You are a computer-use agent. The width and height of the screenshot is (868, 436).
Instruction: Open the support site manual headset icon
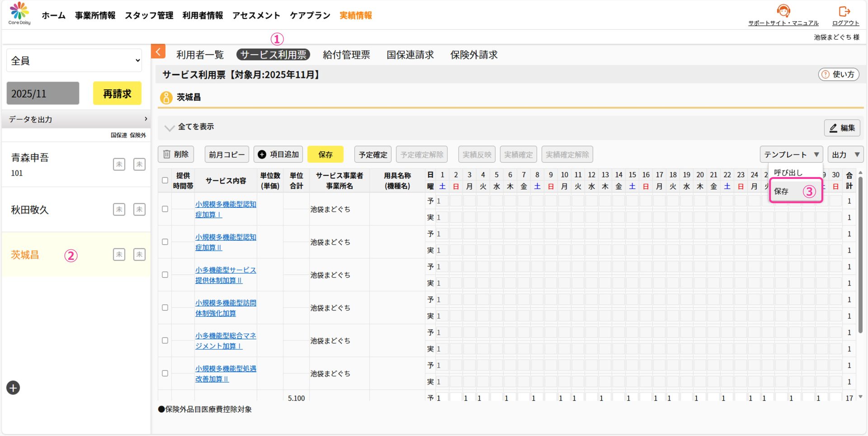click(783, 11)
